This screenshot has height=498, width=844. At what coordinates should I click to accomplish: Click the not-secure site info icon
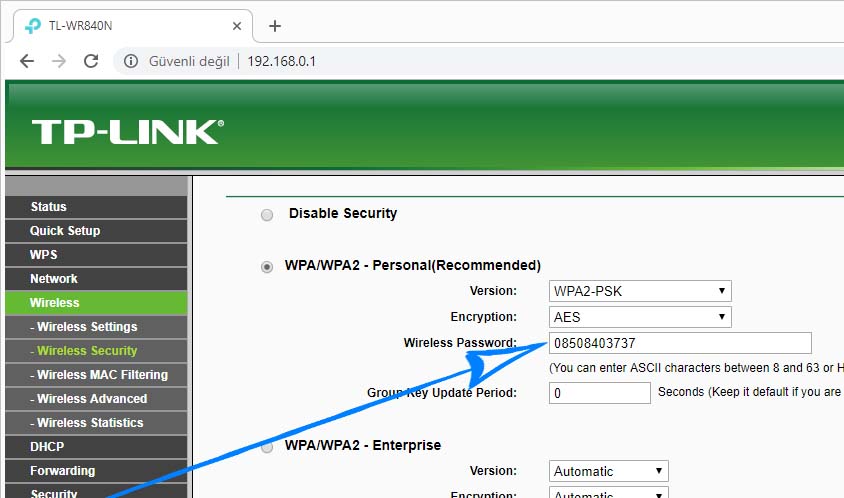pyautogui.click(x=130, y=61)
